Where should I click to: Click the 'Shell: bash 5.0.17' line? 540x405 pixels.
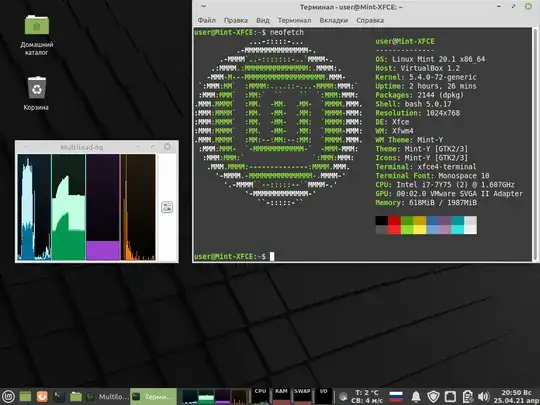pos(413,104)
